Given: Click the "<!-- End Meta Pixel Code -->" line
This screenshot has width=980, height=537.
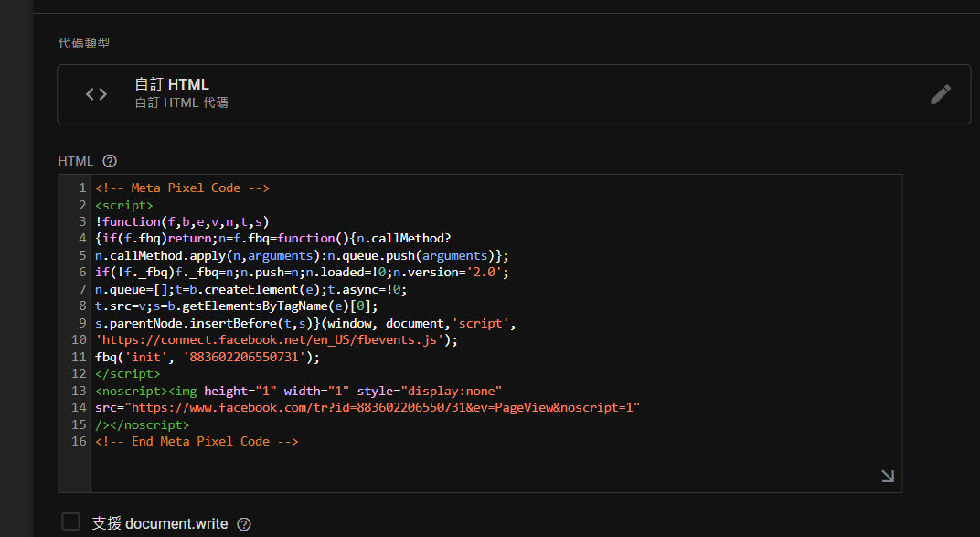Looking at the screenshot, I should pos(197,441).
